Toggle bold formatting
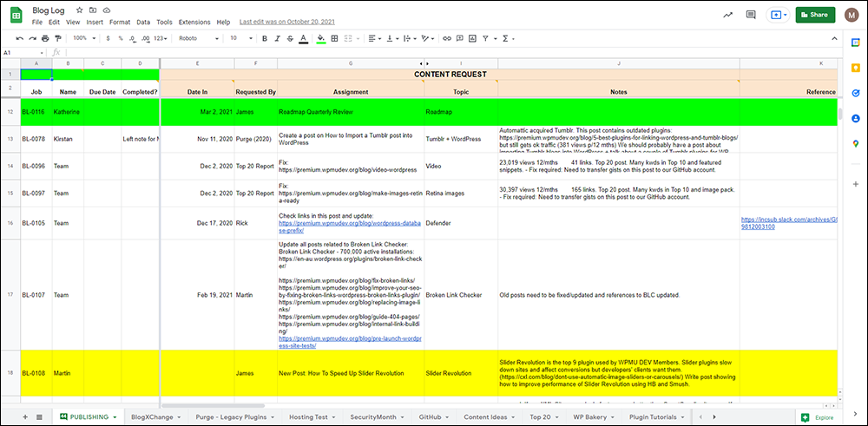The image size is (868, 426). point(265,39)
